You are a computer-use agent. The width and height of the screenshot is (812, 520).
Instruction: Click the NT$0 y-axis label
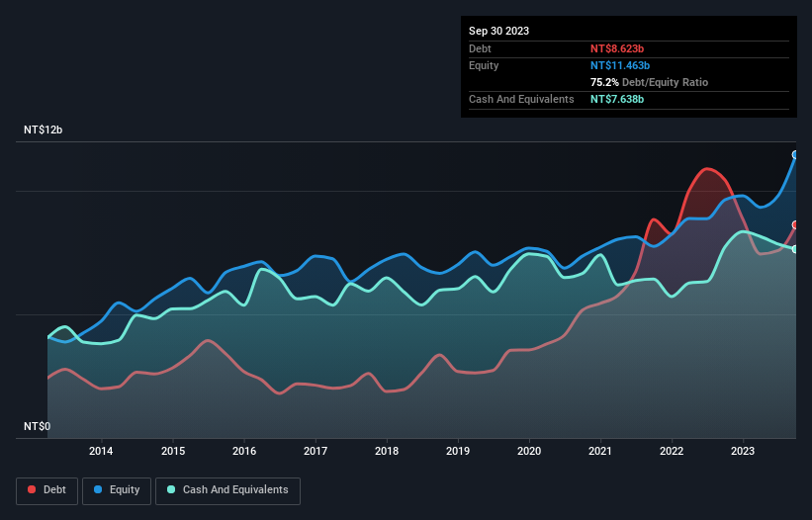(x=38, y=426)
